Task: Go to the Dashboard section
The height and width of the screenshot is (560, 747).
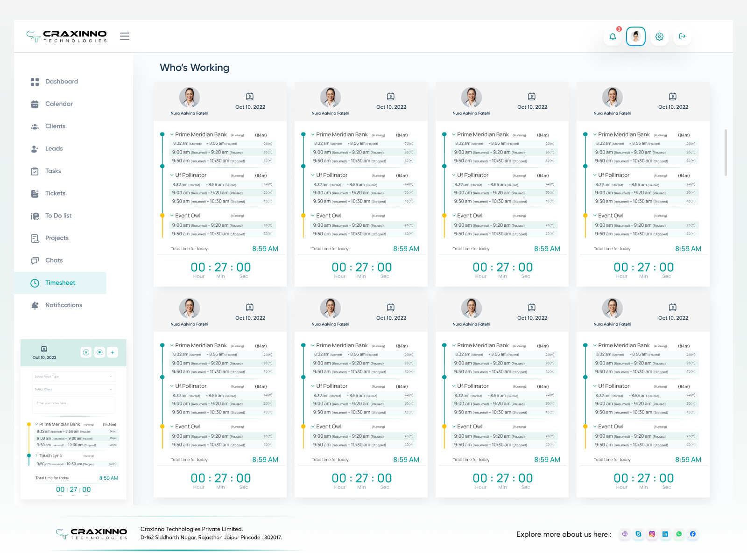Action: tap(61, 81)
